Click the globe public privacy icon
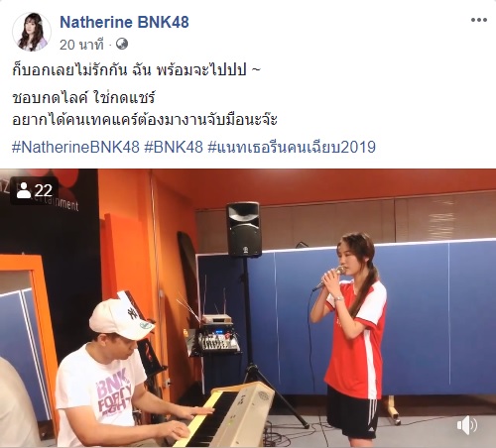The width and height of the screenshot is (496, 448). click(122, 44)
